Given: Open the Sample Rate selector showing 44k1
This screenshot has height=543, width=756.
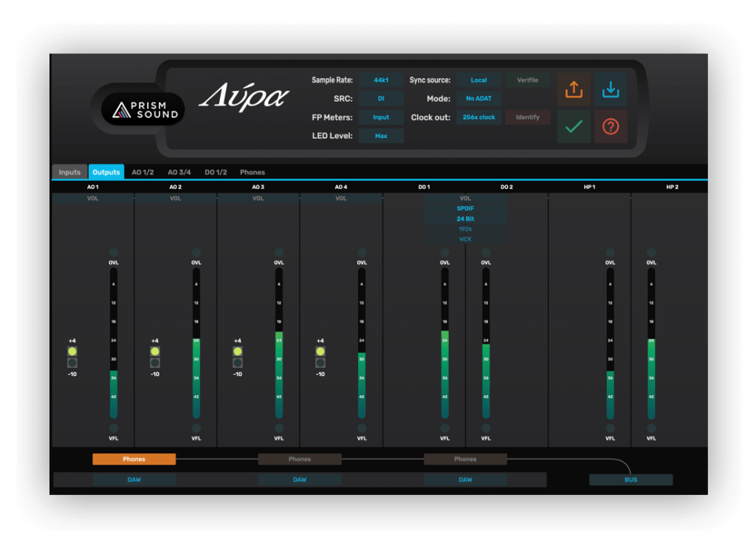Looking at the screenshot, I should tap(381, 80).
